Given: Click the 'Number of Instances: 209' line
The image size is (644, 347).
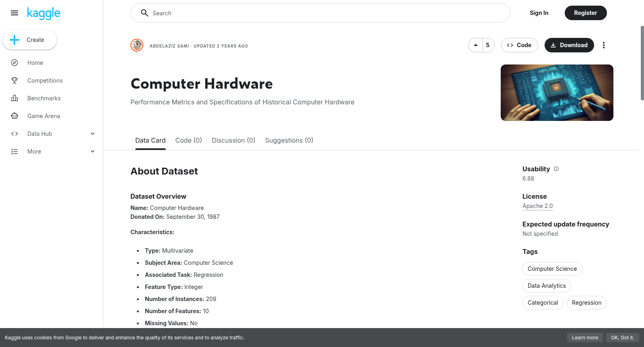Looking at the screenshot, I should pos(180,299).
